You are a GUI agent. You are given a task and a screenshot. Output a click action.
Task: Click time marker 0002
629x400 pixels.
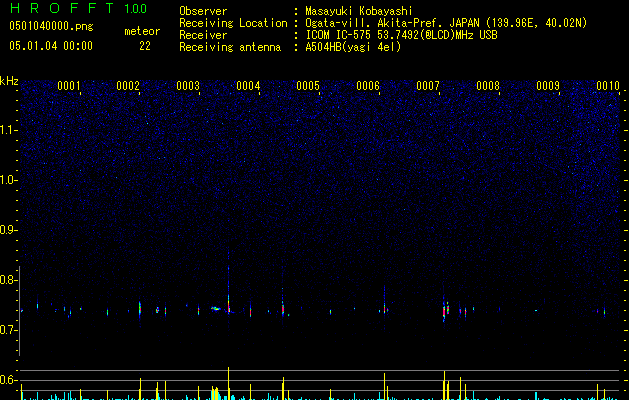click(128, 86)
